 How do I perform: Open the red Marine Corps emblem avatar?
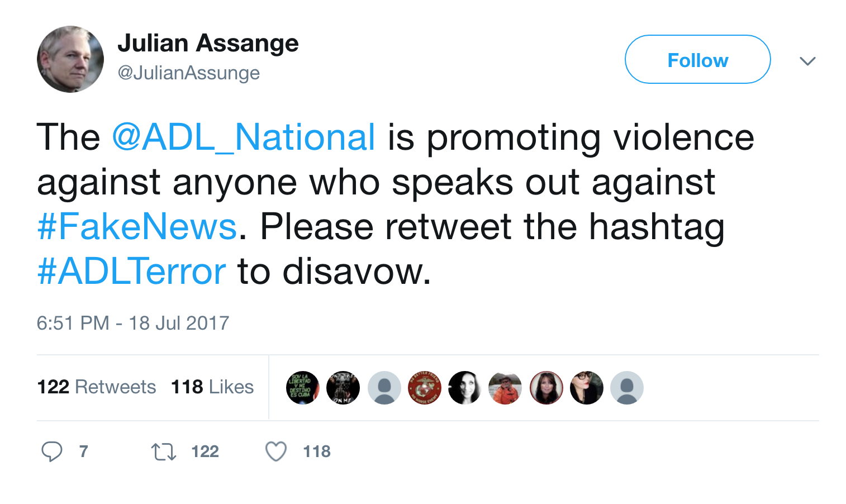425,388
